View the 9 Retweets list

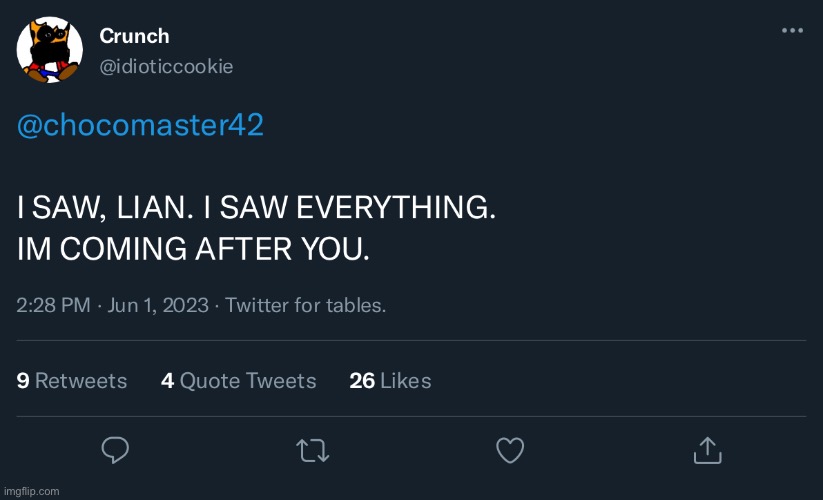(x=72, y=380)
